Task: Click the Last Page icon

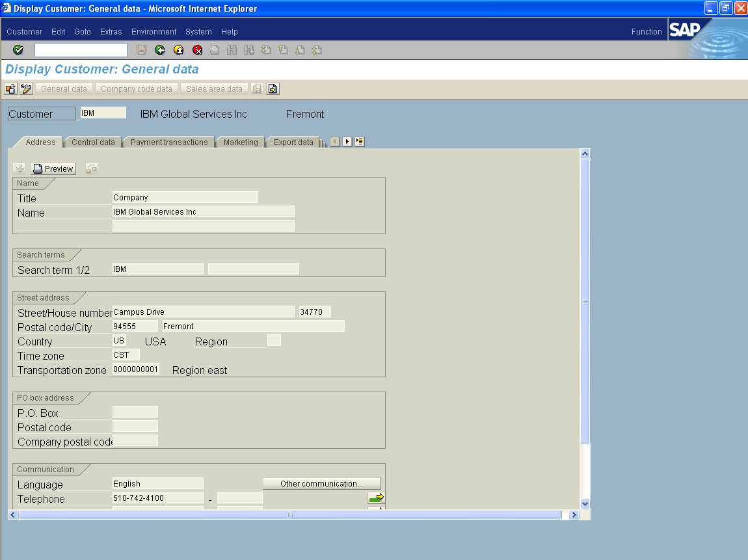Action: 316,49
